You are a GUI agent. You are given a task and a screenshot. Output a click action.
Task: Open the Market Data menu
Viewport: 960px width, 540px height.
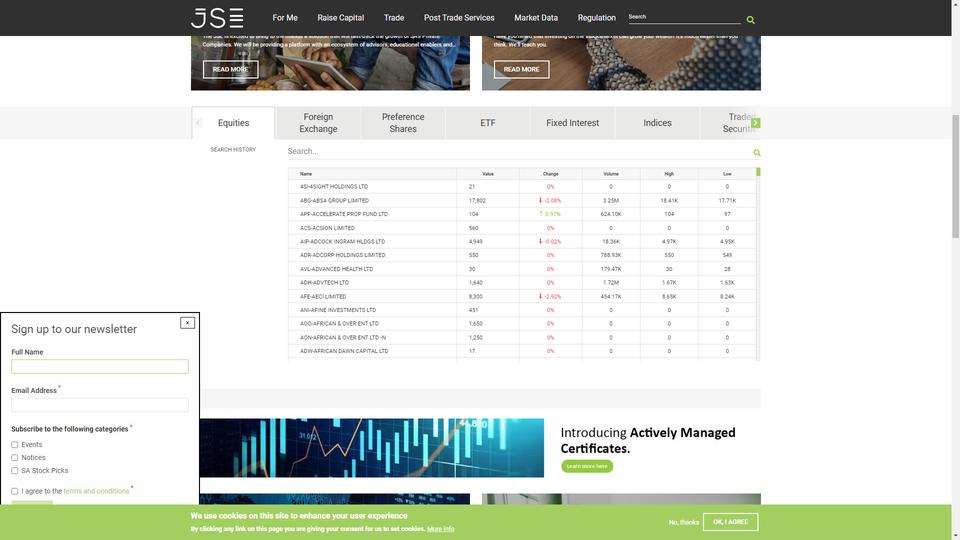point(536,18)
